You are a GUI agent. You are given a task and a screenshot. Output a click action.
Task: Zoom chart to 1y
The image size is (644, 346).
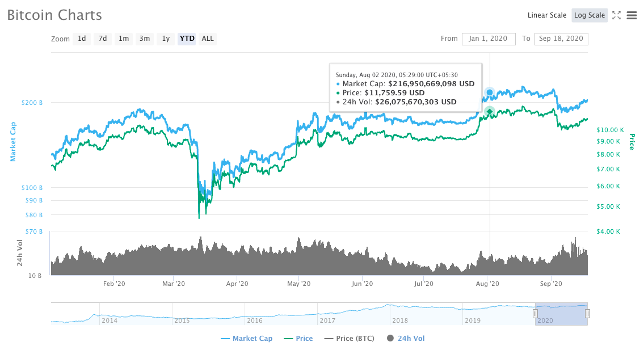point(166,39)
